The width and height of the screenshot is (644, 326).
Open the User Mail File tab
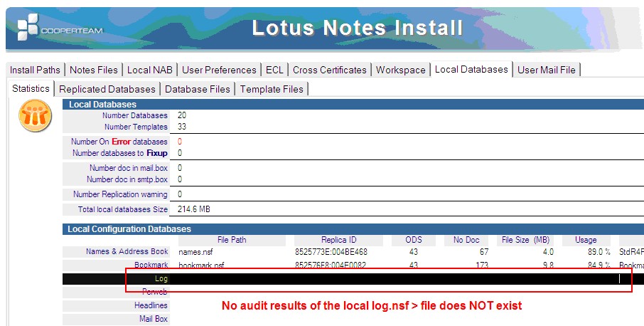(x=546, y=70)
